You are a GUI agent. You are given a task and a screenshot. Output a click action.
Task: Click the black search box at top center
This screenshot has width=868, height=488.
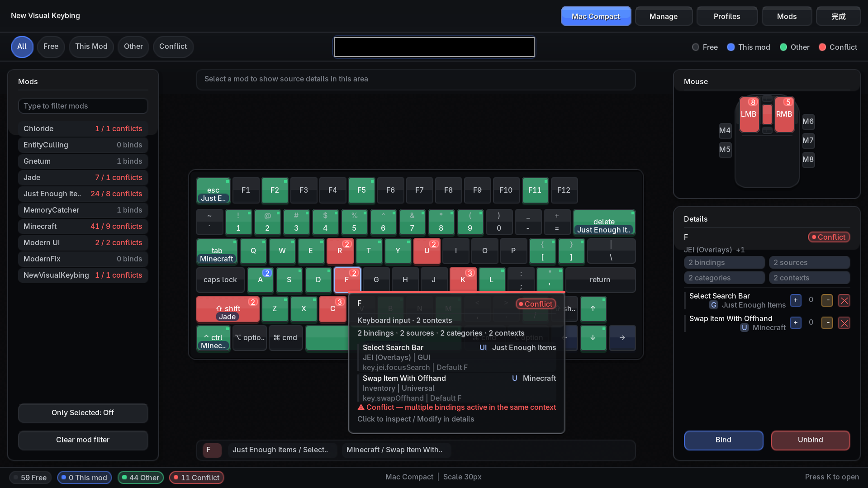[x=434, y=47]
